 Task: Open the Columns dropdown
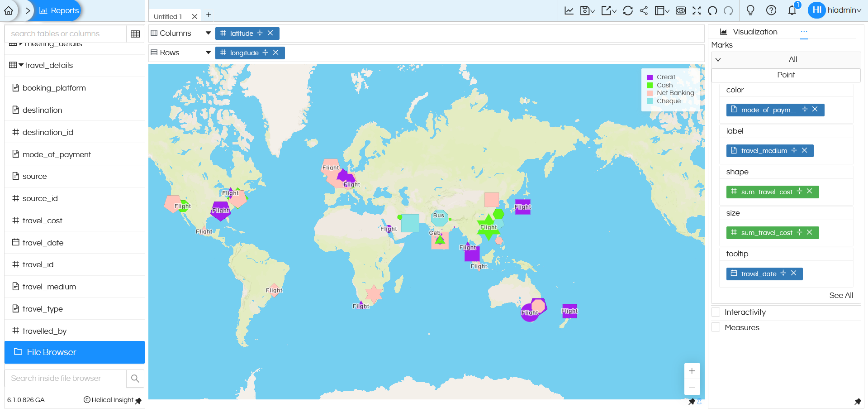point(208,33)
